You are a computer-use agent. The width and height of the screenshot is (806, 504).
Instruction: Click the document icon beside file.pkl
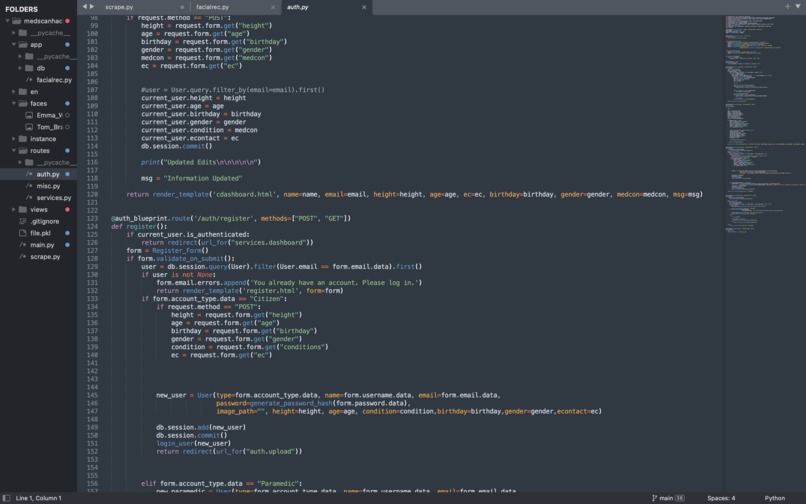pyautogui.click(x=23, y=233)
